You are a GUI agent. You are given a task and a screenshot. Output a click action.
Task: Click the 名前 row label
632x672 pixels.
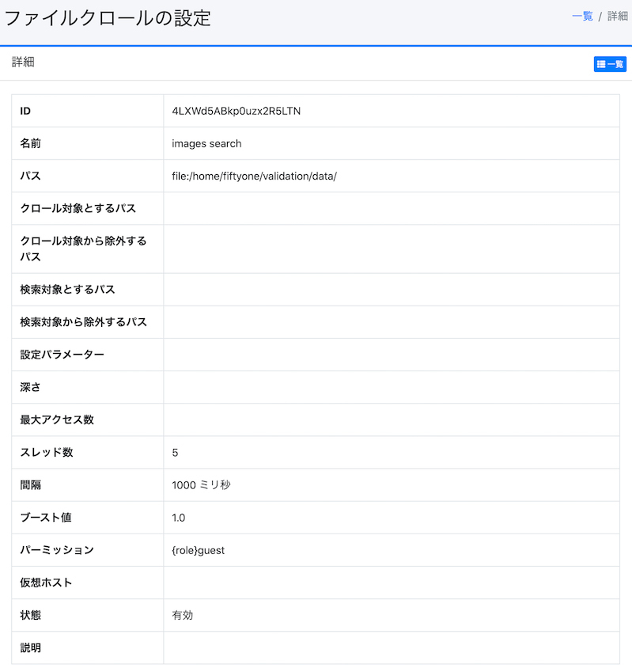[30, 143]
